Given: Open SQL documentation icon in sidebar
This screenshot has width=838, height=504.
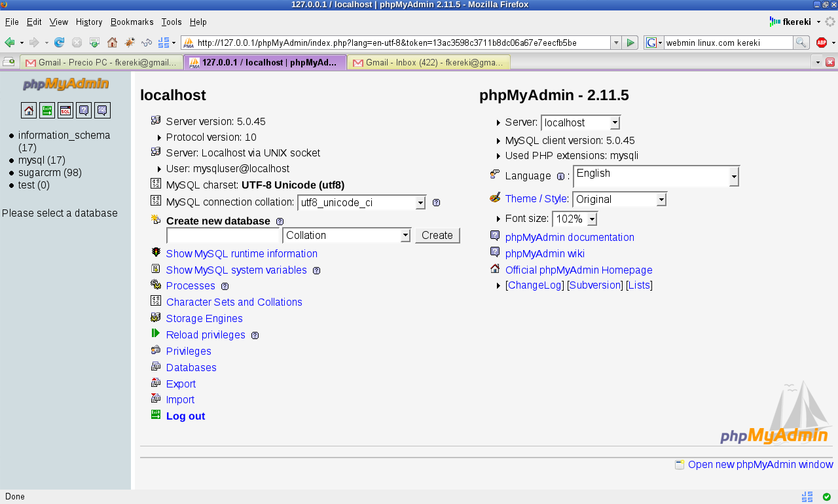Looking at the screenshot, I should click(x=102, y=111).
